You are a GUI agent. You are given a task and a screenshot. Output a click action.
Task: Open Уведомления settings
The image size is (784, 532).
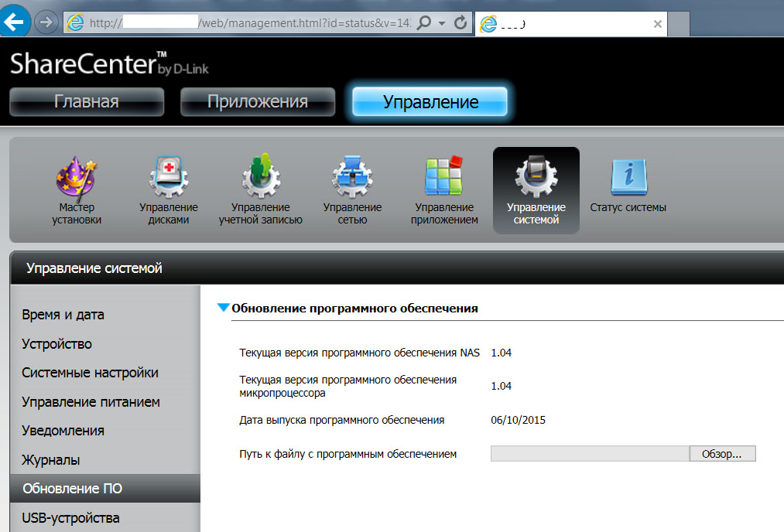pyautogui.click(x=63, y=431)
